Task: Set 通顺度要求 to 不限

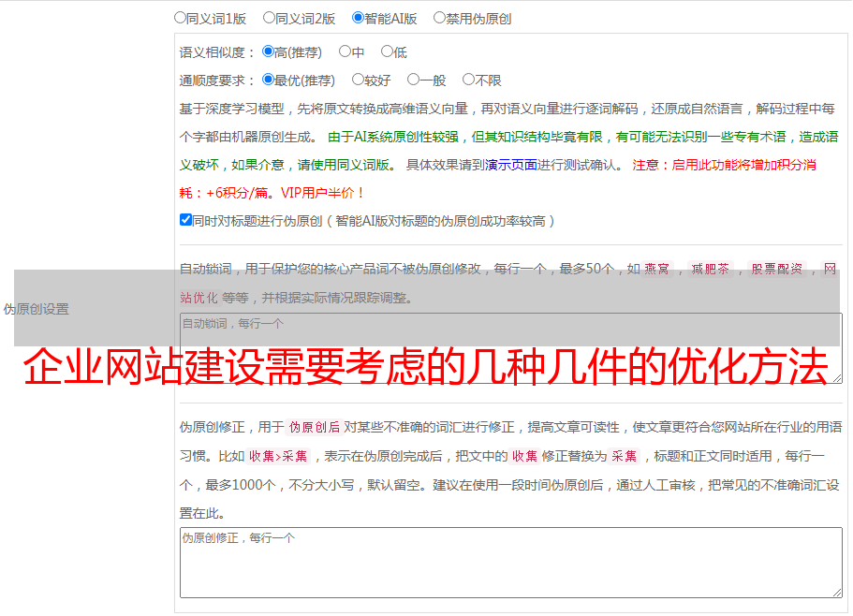Action: coord(468,80)
